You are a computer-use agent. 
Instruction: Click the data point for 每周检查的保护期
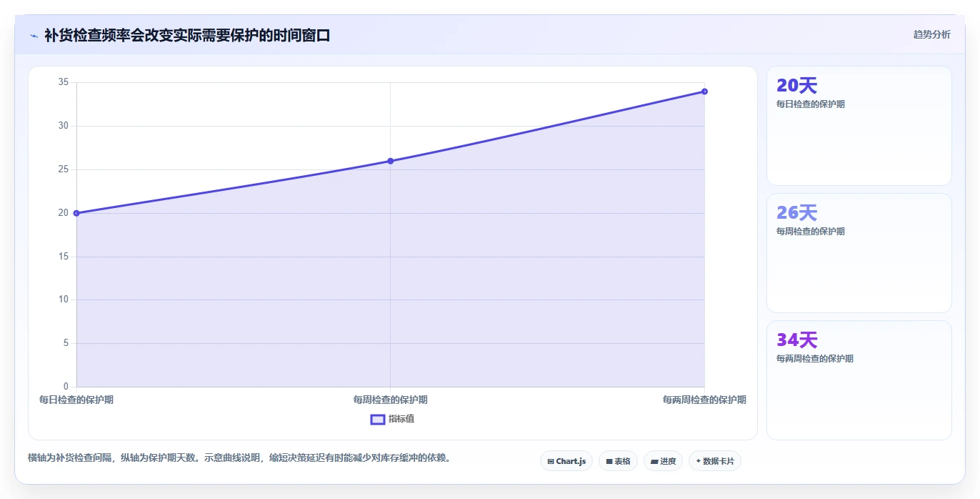click(390, 161)
